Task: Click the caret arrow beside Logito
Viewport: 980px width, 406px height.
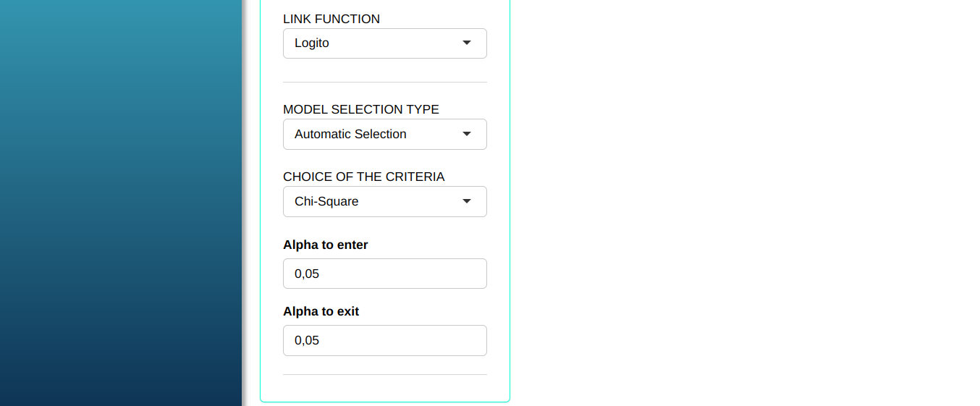Action: click(467, 43)
